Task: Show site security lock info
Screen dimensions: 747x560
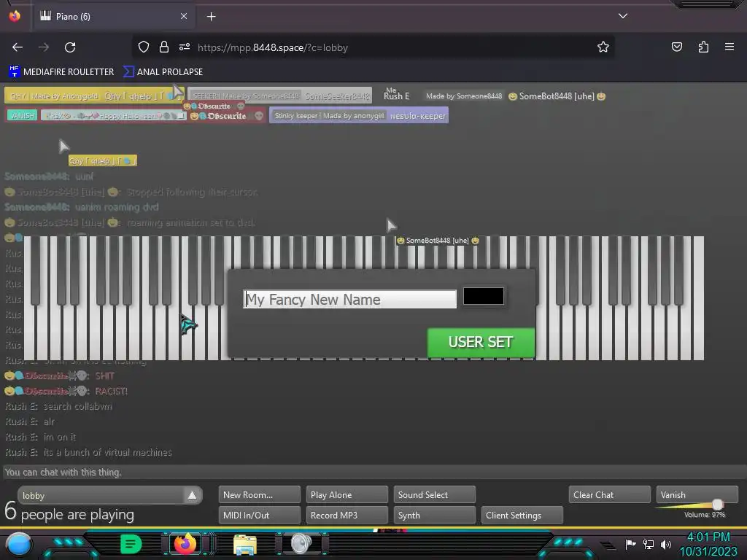Action: pyautogui.click(x=164, y=47)
